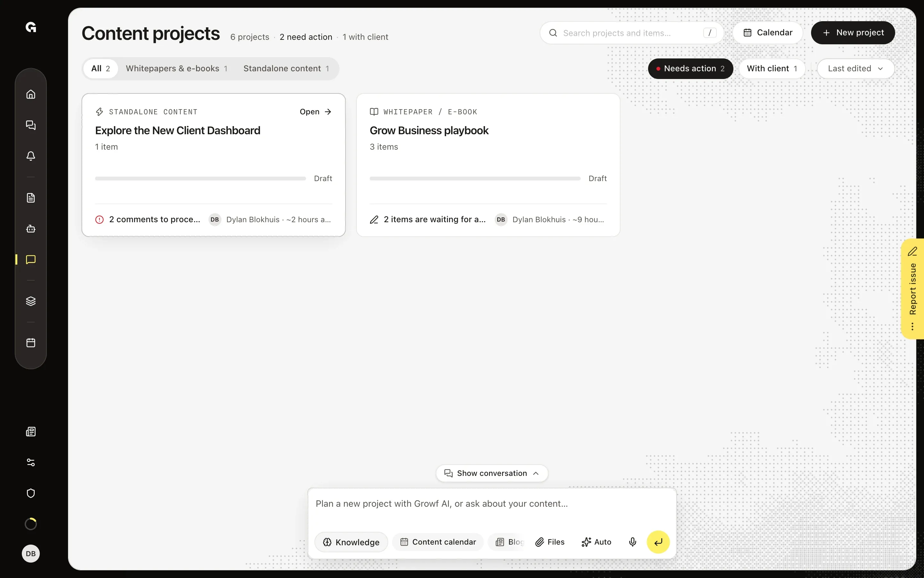
Task: Select the highlighted content projects sidebar icon
Action: pyautogui.click(x=31, y=259)
